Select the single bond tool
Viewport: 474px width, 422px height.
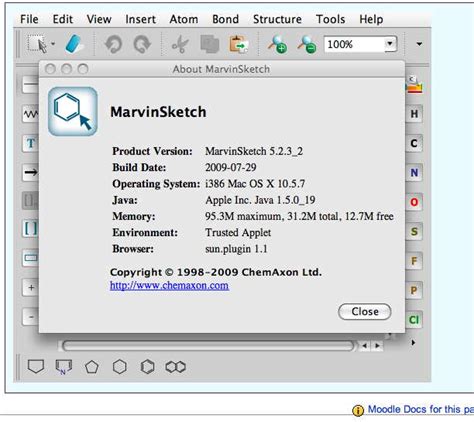point(31,85)
